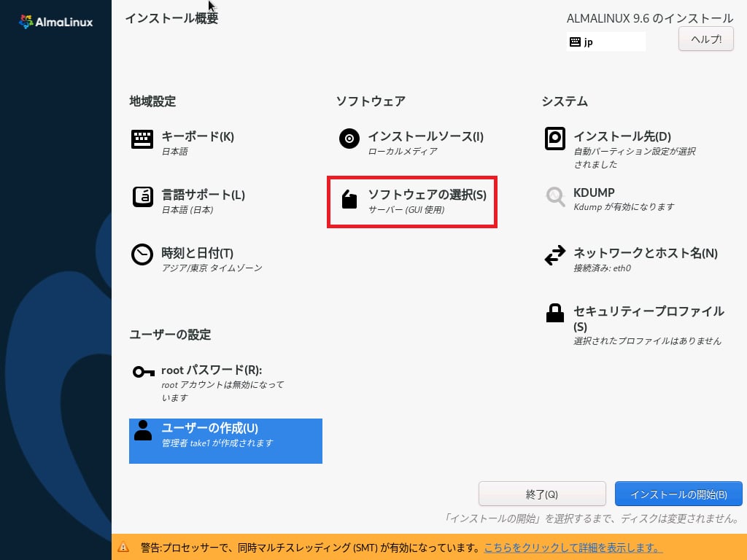Click the user icon for ユーザーの作成
The height and width of the screenshot is (560, 747).
(x=143, y=430)
